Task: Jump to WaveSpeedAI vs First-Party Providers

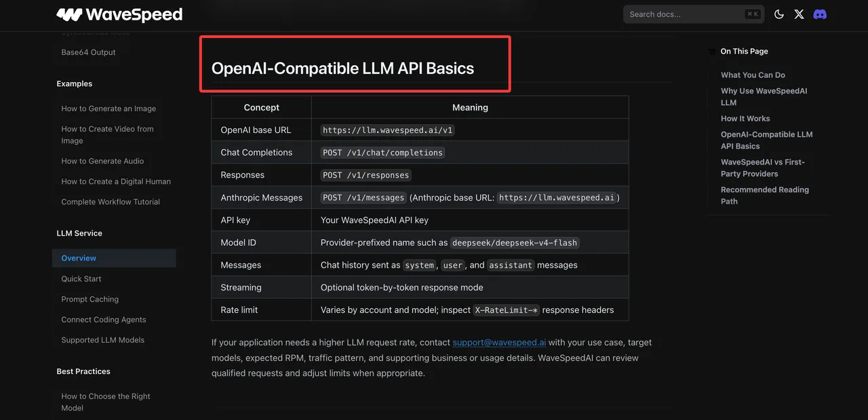Action: 762,168
